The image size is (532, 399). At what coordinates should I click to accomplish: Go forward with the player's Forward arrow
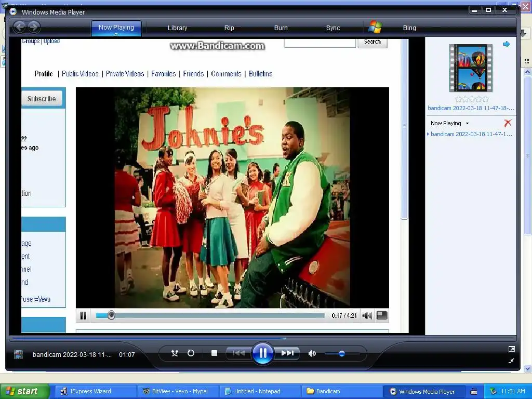point(34,27)
